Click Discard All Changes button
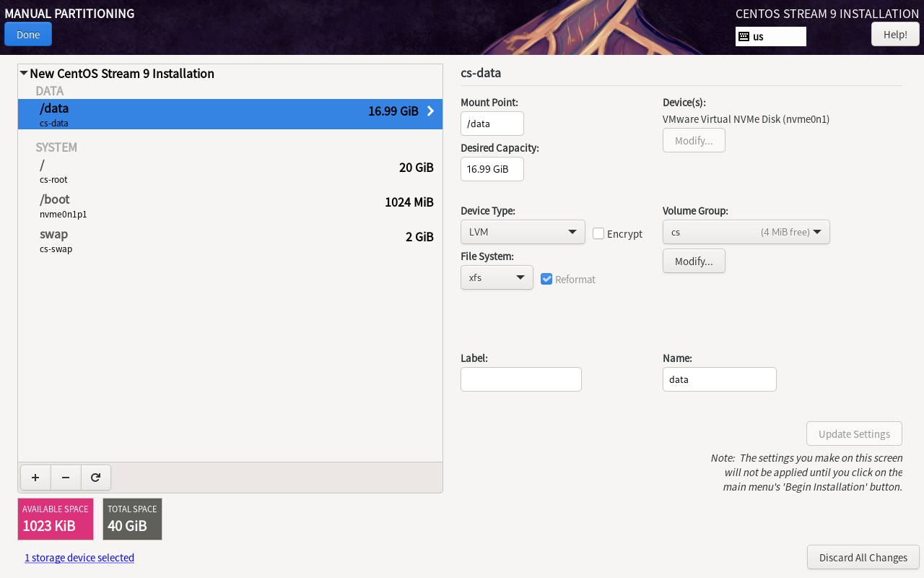 pyautogui.click(x=863, y=557)
